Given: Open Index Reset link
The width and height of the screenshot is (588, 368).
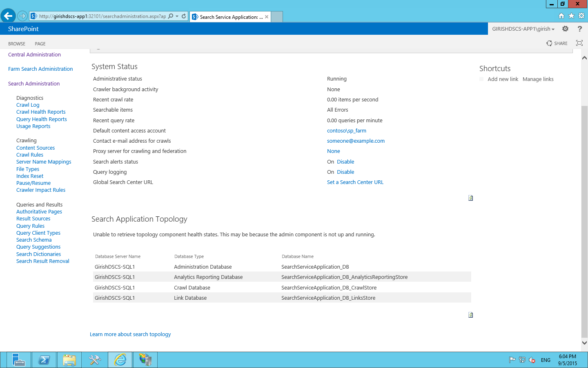Looking at the screenshot, I should 30,176.
